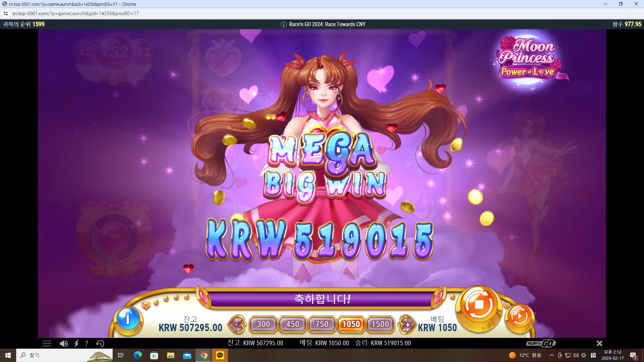Viewport: 644px width, 362px height.
Task: Open tournament info icon beside Race'n GO 2024
Action: (283, 24)
